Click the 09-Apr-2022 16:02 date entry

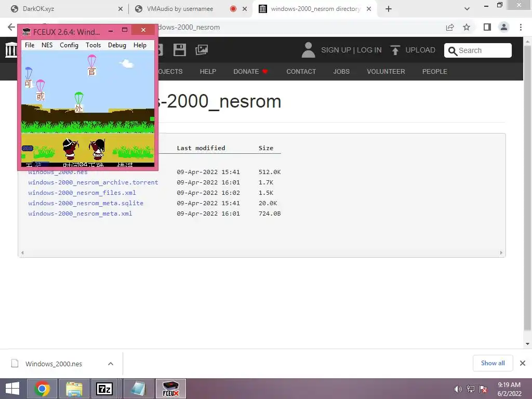[x=208, y=193]
